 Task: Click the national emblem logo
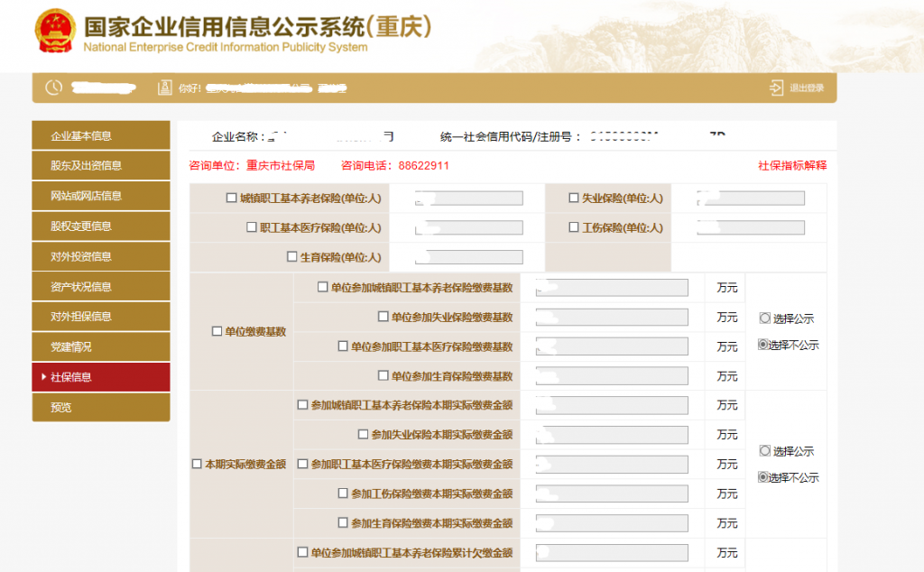pos(55,29)
